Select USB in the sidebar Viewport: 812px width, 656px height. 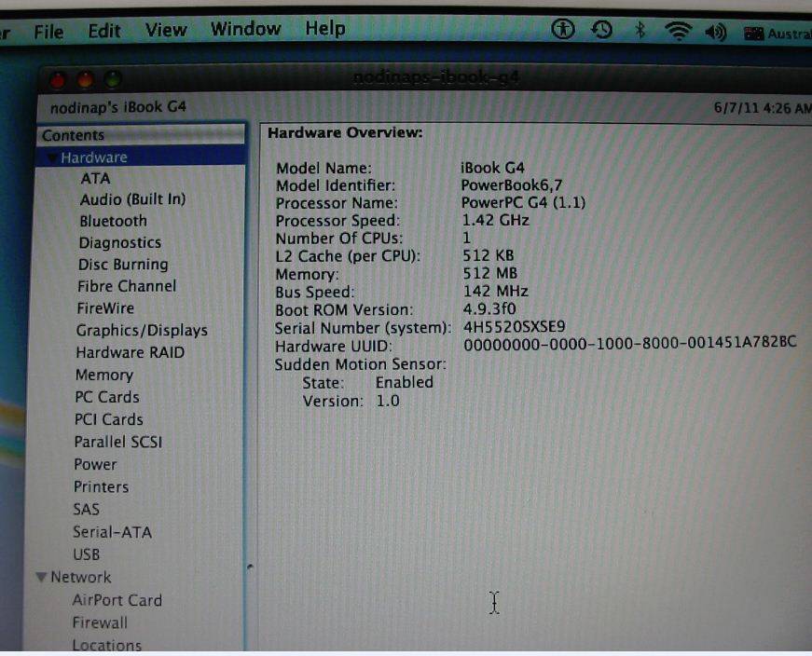point(86,554)
